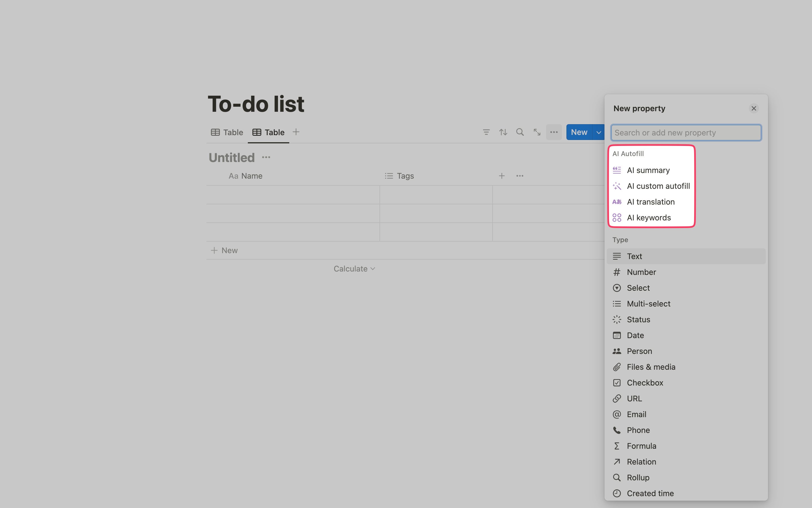Select the Number property type

coord(686,272)
